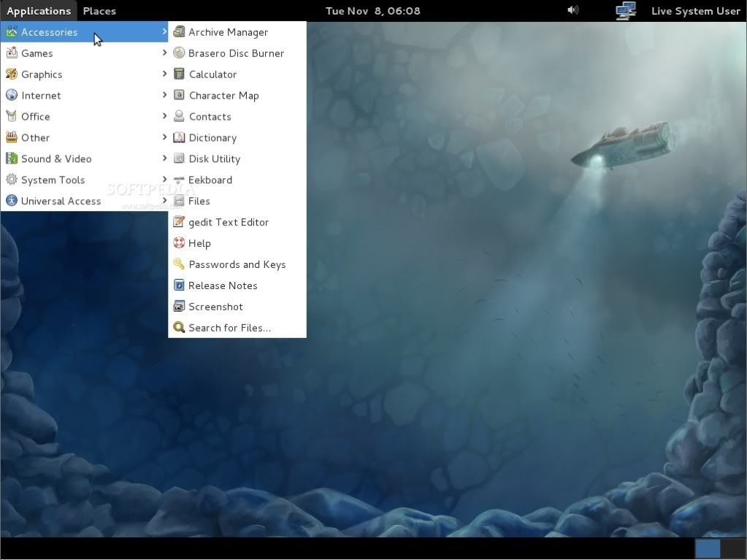
Task: Expand the Office submenu arrow
Action: coord(164,115)
